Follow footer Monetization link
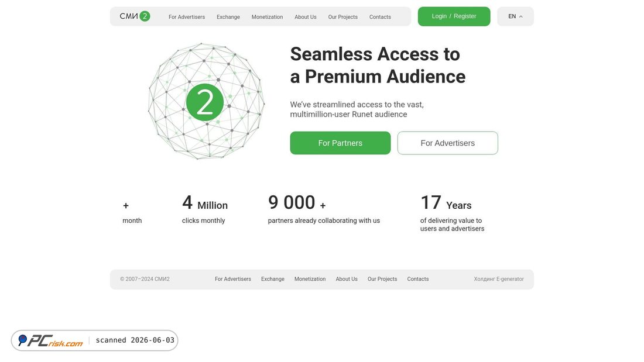The height and width of the screenshot is (362, 644). (310, 279)
